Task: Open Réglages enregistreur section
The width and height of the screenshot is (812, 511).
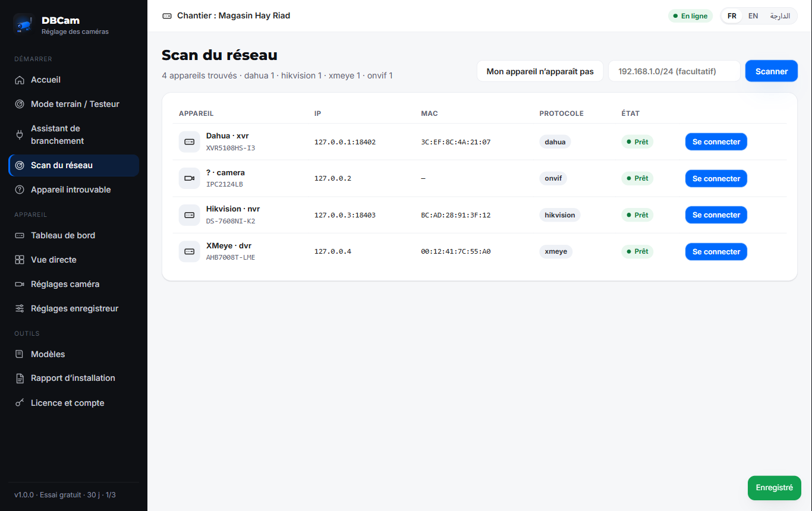Action: [x=74, y=309]
